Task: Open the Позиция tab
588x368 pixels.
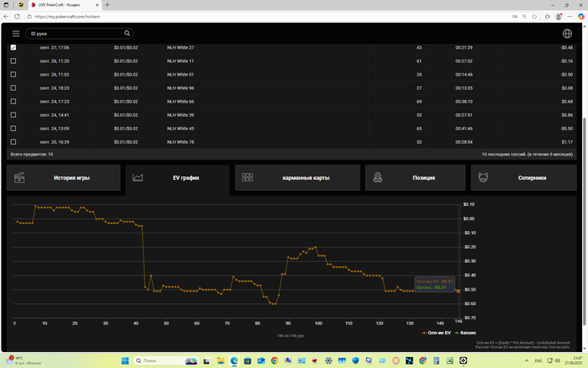Action: 416,178
